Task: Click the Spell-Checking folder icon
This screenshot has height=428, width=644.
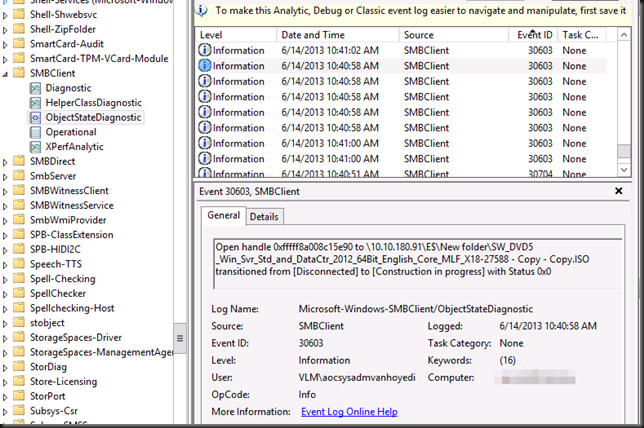Action: point(19,278)
